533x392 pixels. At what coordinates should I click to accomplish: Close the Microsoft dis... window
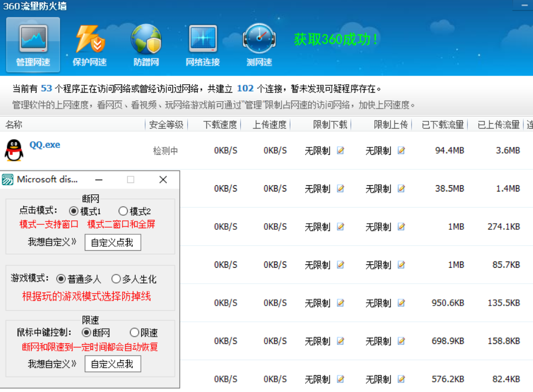point(163,180)
